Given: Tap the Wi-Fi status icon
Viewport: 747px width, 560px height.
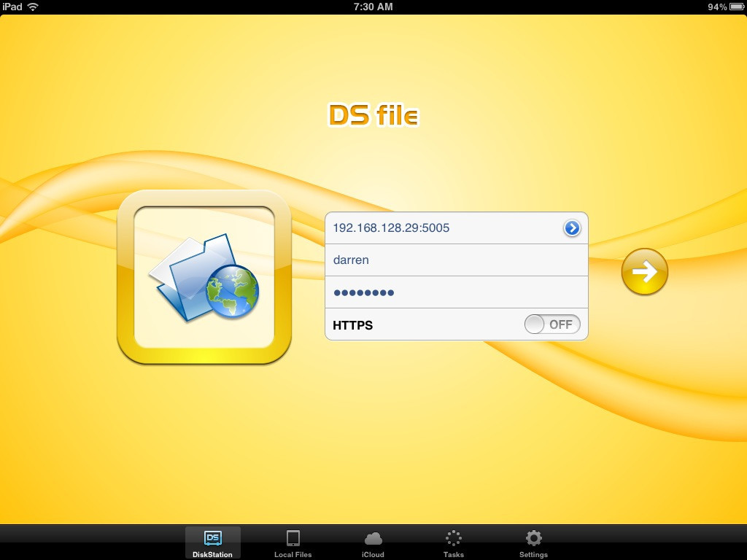Looking at the screenshot, I should point(33,7).
